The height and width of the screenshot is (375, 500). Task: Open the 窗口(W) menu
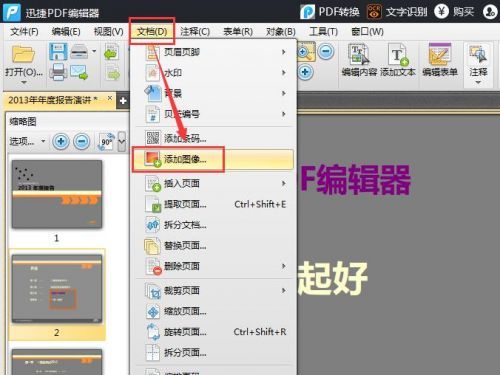(367, 32)
